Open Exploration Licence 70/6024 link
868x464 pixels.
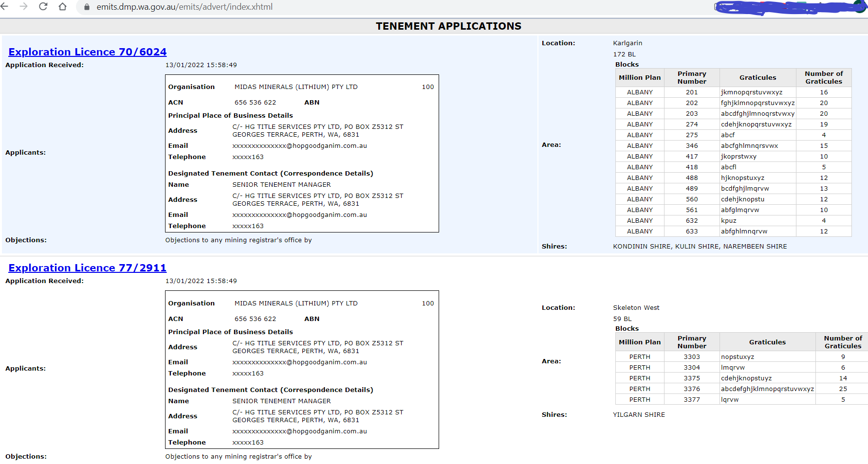(x=88, y=52)
